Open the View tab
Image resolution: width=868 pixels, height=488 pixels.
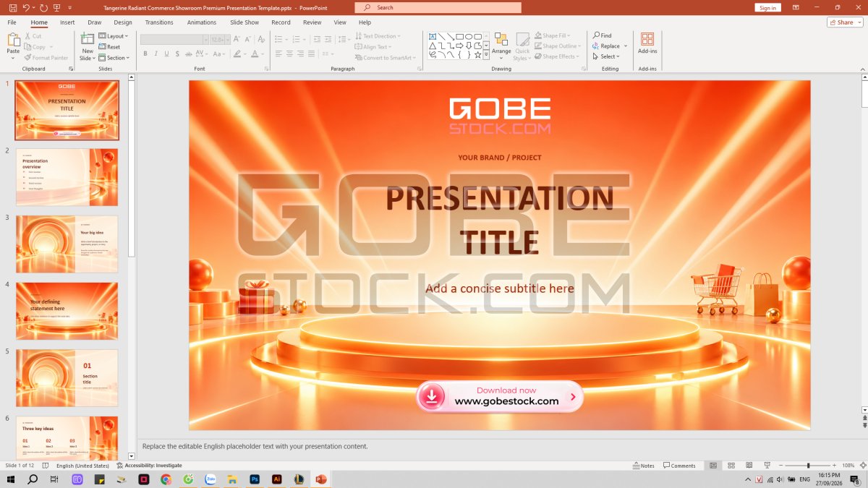(340, 22)
